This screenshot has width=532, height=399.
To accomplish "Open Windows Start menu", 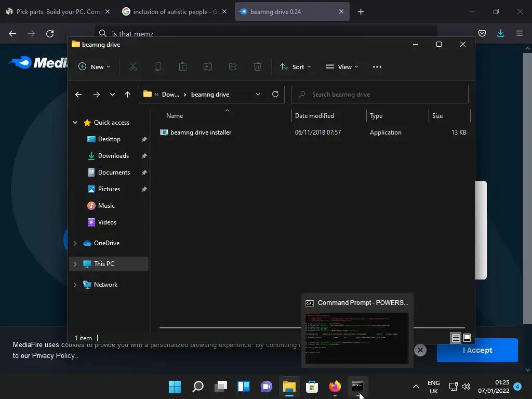I will point(175,387).
